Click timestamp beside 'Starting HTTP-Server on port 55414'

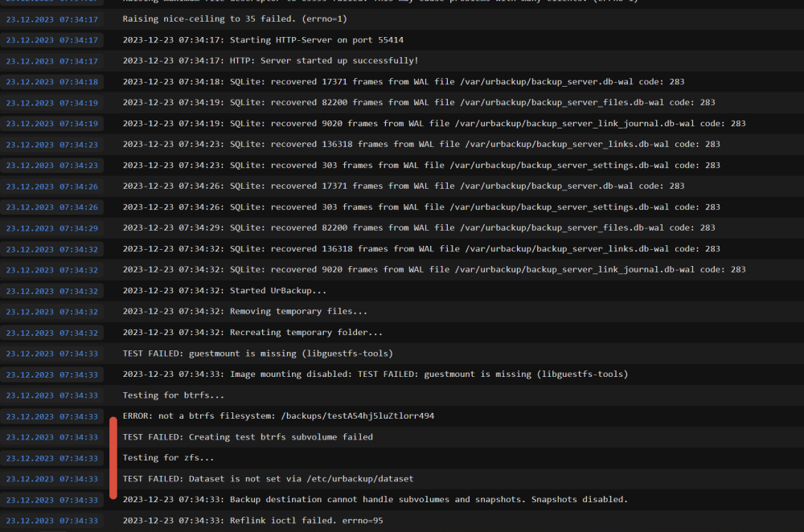[x=51, y=40]
